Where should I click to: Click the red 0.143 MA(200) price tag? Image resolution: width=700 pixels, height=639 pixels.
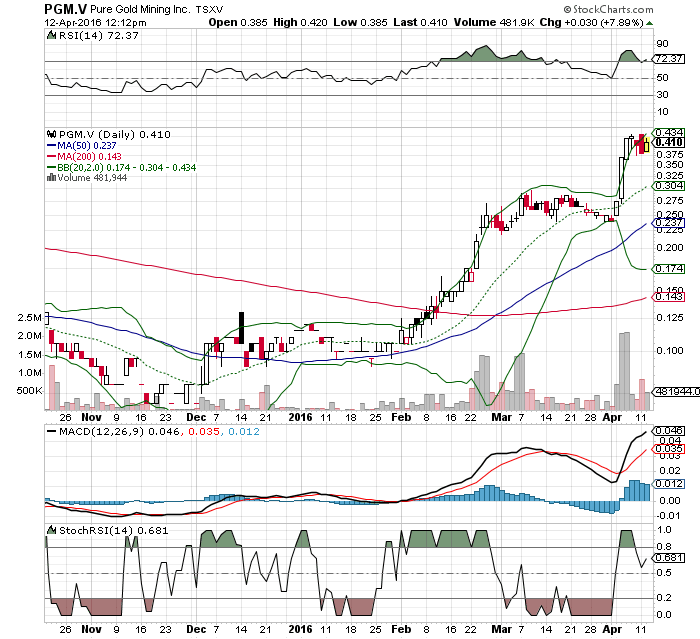[669, 297]
